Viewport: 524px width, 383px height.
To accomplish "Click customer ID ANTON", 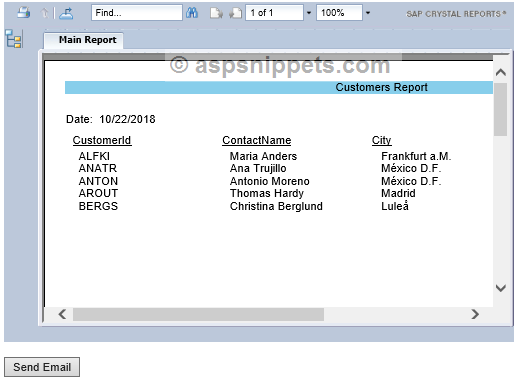I will click(98, 181).
